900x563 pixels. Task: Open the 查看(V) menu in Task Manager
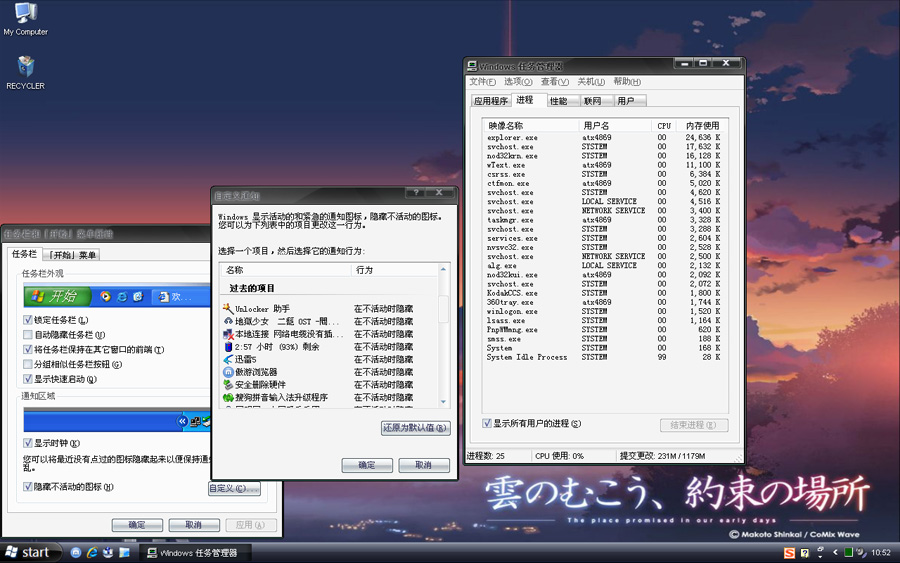pos(555,82)
